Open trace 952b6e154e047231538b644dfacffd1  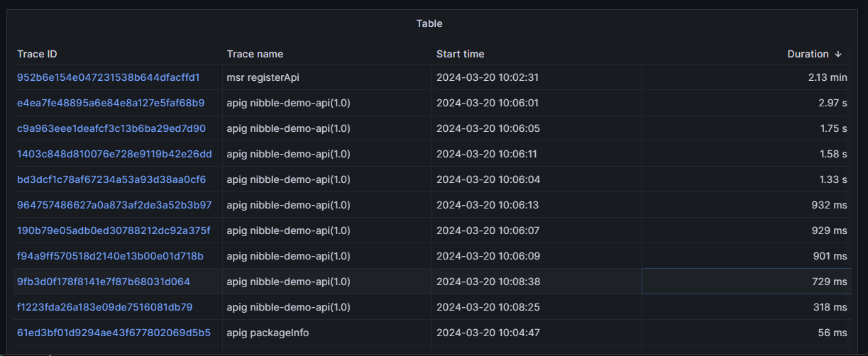click(x=108, y=77)
